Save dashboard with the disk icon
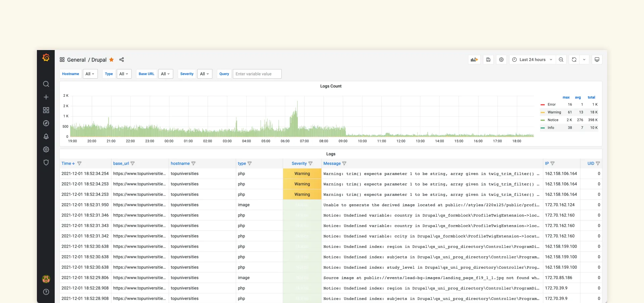Image resolution: width=644 pixels, height=303 pixels. pos(488,59)
